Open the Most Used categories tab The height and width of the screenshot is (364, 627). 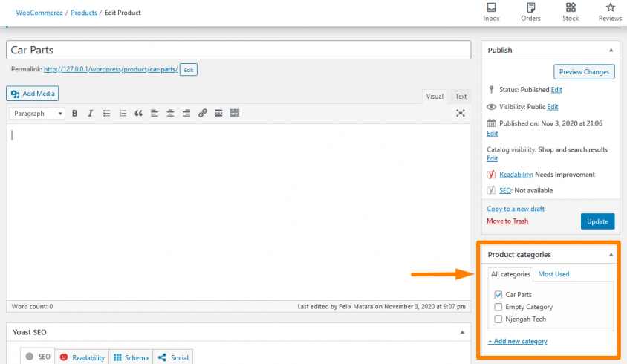553,274
